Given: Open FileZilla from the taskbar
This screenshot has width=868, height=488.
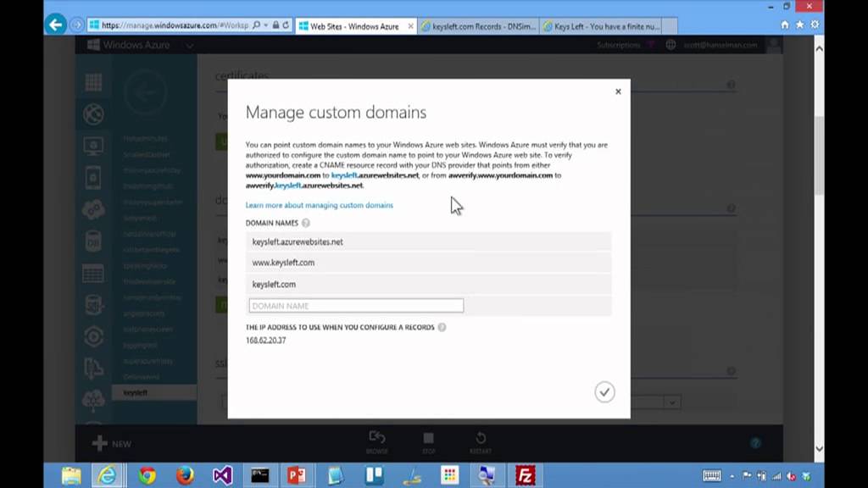Looking at the screenshot, I should [525, 476].
